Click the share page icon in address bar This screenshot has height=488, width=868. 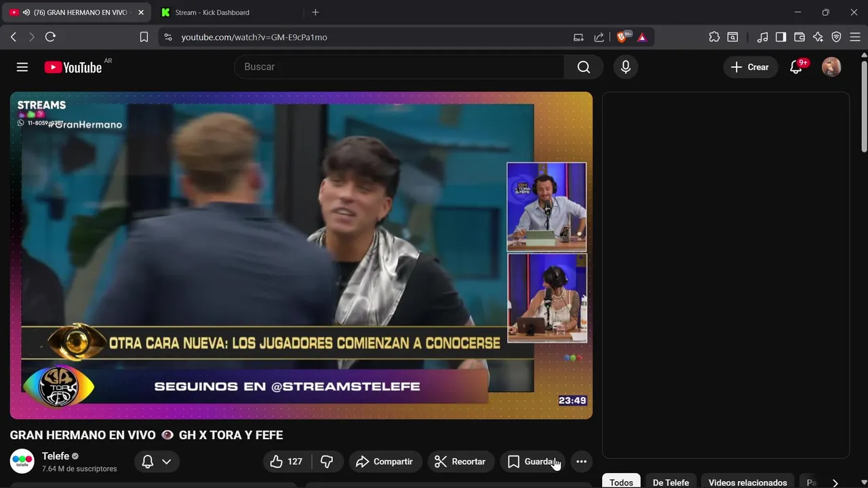click(x=599, y=37)
